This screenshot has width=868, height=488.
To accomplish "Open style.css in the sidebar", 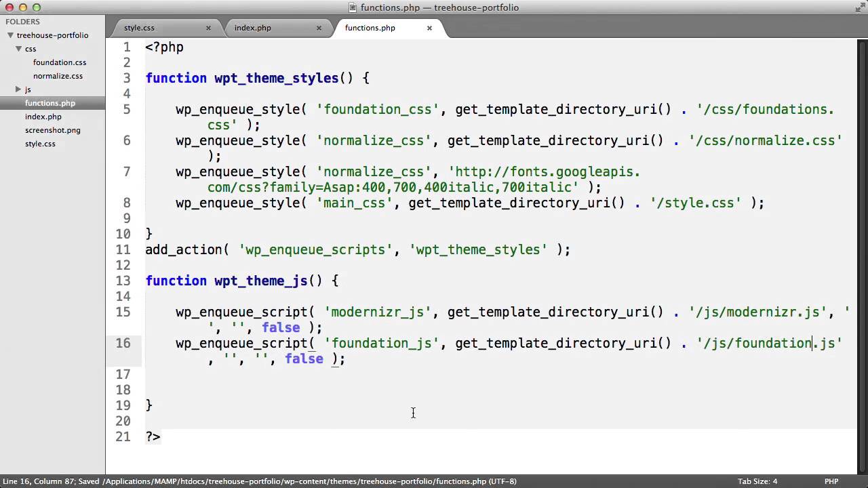I will click(x=40, y=144).
